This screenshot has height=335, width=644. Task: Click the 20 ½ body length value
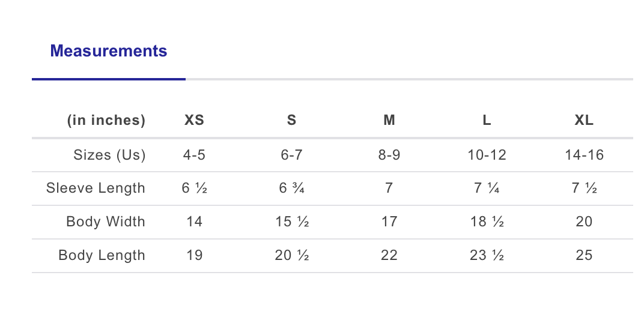[x=291, y=255]
